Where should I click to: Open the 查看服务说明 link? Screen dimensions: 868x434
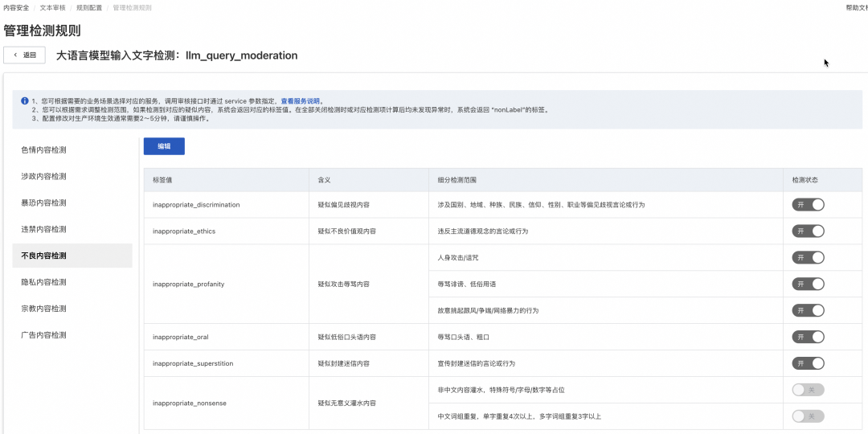tap(300, 101)
